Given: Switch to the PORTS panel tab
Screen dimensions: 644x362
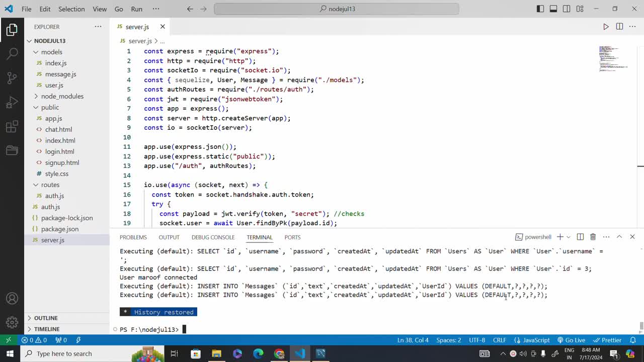Looking at the screenshot, I should (292, 237).
